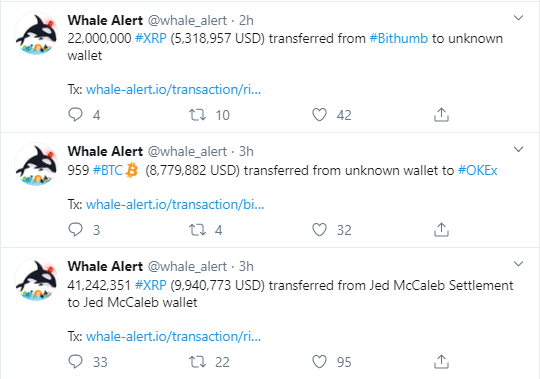Screen dimensions: 540x379
Task: Like the Bithumb XRP transfer tweet
Action: point(319,115)
